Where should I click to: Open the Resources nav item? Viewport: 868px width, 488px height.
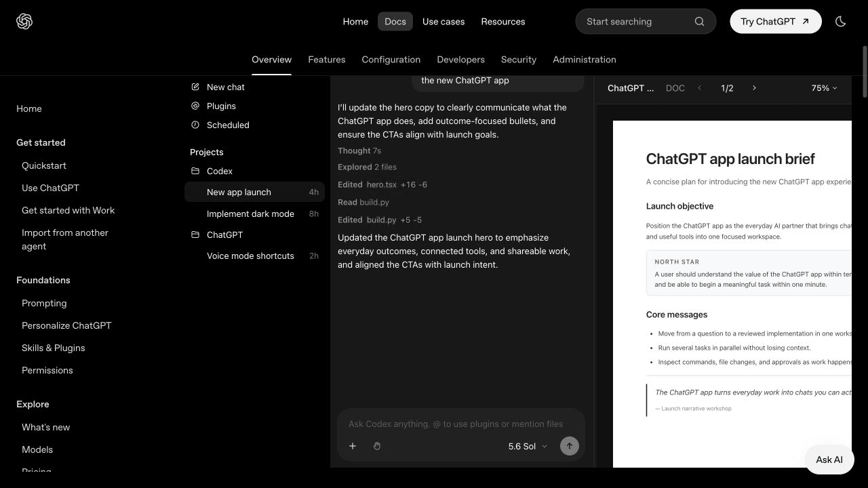pos(503,22)
